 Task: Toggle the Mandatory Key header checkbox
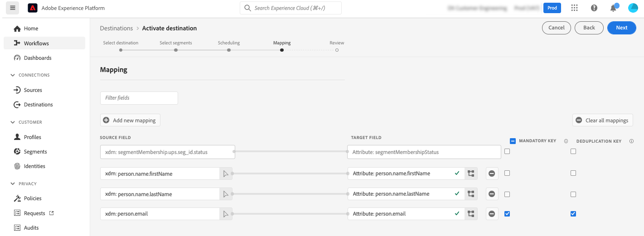pos(513,141)
